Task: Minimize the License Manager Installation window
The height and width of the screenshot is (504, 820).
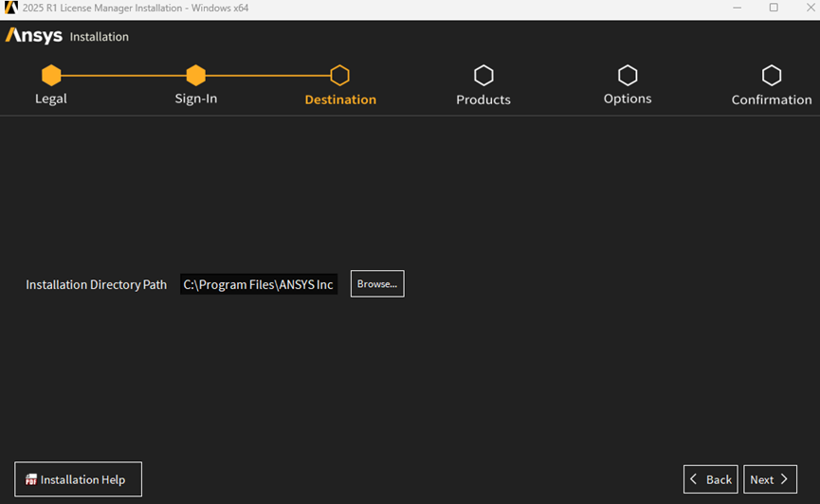Action: point(737,8)
